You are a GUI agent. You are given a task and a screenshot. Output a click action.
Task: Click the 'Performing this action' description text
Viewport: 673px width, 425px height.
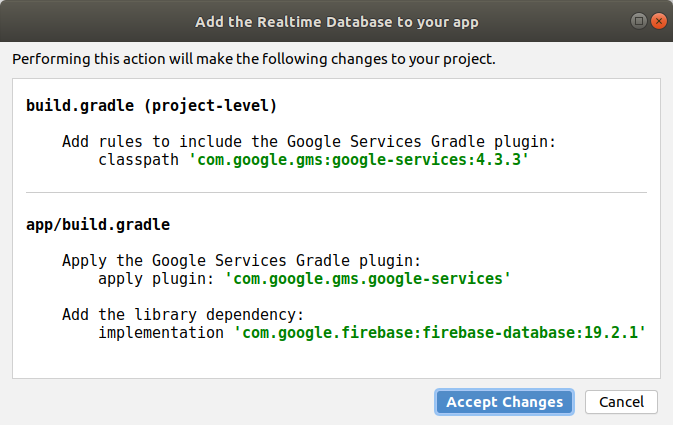point(254,59)
